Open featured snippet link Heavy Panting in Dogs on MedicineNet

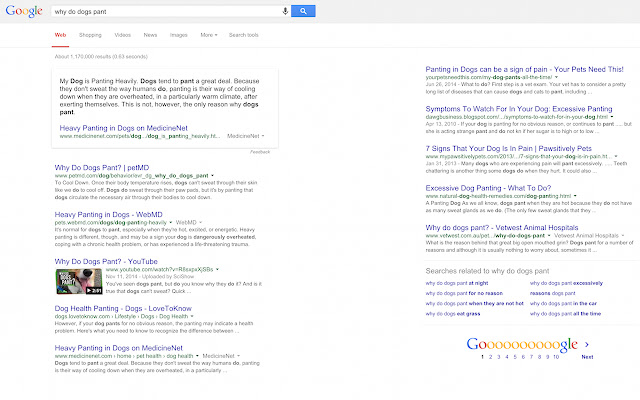click(x=124, y=128)
